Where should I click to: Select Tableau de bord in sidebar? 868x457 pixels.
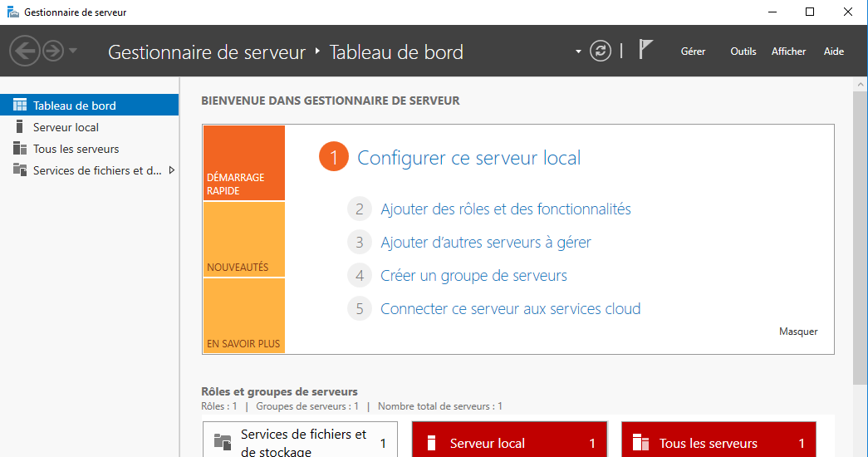[x=89, y=106]
